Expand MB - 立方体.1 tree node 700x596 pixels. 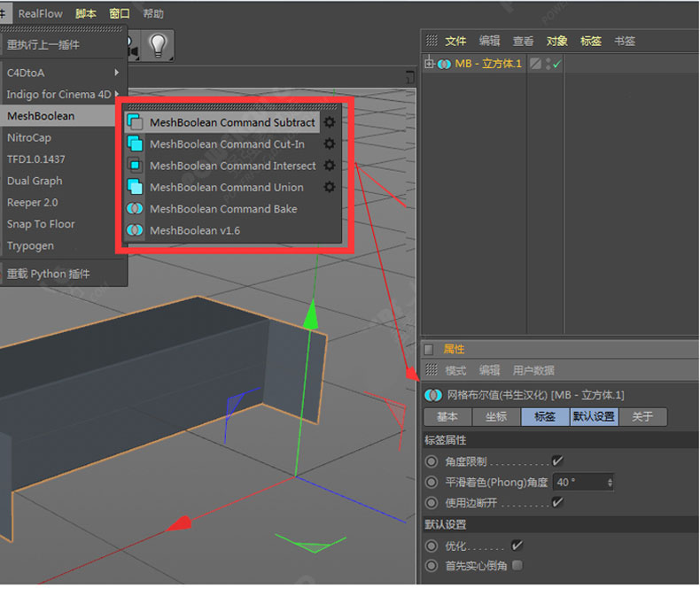pos(429,64)
